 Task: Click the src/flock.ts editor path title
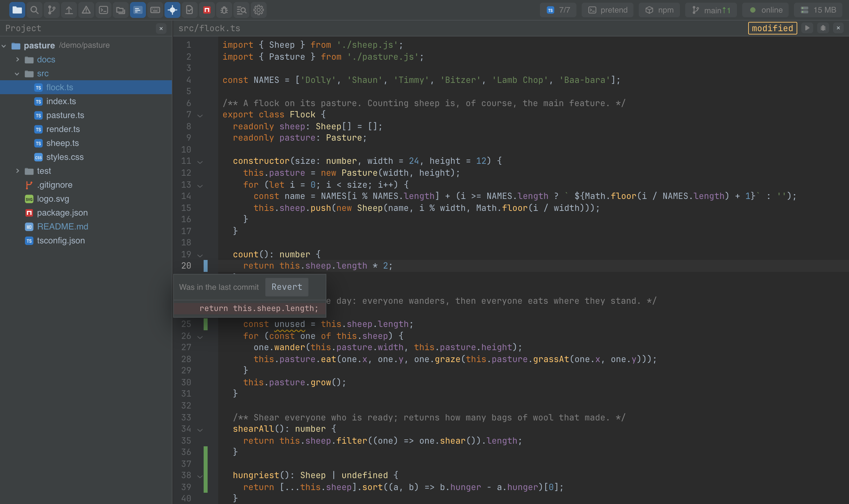[x=209, y=28]
